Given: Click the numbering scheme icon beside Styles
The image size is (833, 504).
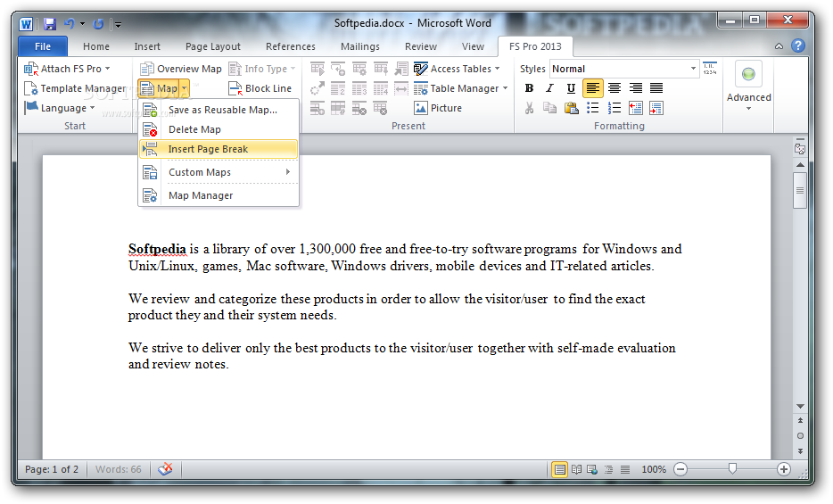Looking at the screenshot, I should 710,69.
